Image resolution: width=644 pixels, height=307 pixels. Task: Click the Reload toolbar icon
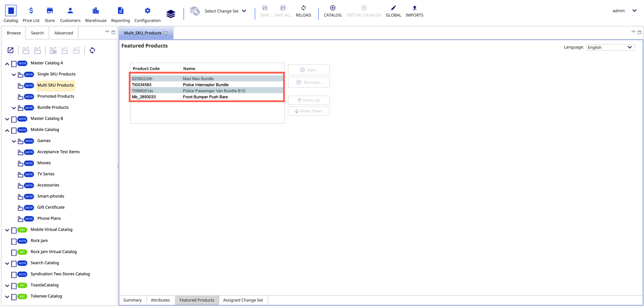click(303, 8)
